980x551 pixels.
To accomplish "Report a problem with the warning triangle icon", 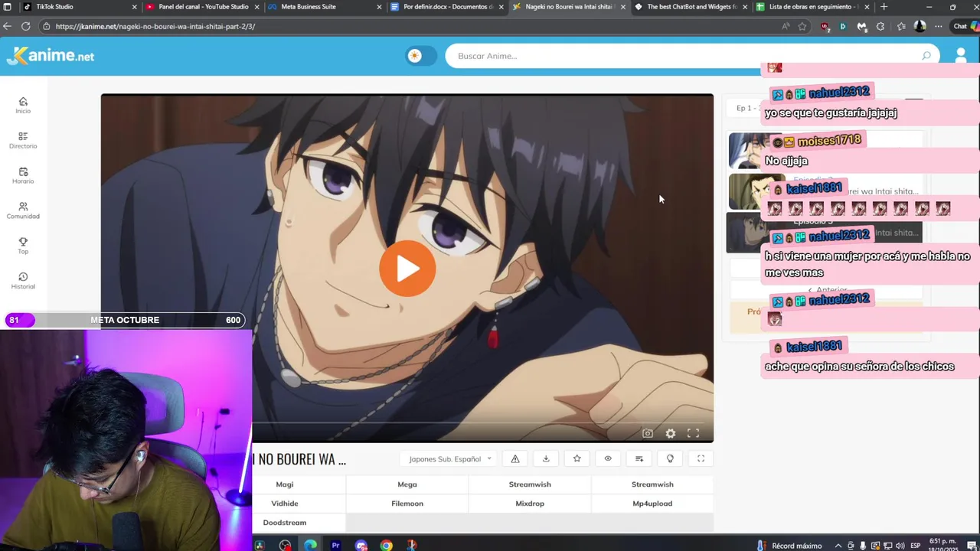I will [515, 459].
